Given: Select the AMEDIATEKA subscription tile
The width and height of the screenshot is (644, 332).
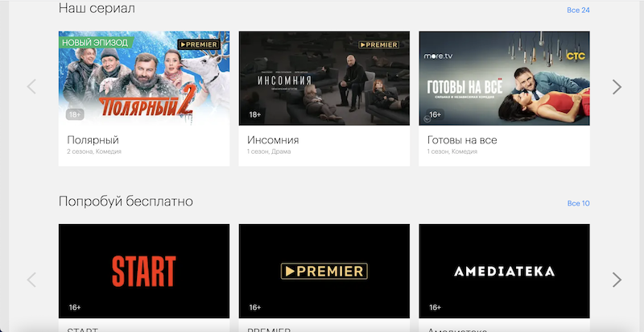Looking at the screenshot, I should 505,272.
